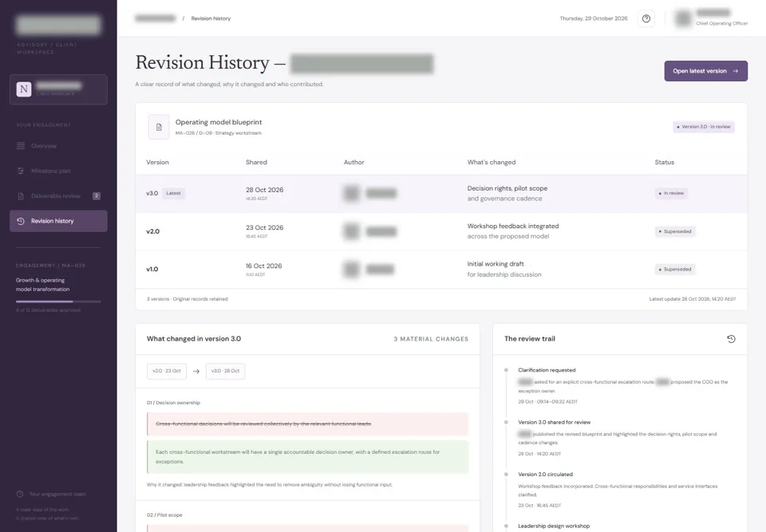
Task: Click the Deliverable review count badge 2
Action: click(97, 196)
